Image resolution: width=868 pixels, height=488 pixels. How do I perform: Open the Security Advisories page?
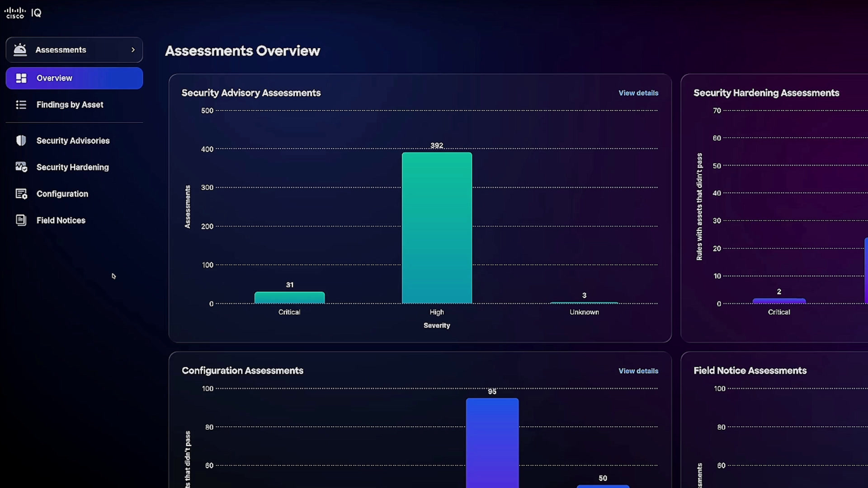point(74,141)
